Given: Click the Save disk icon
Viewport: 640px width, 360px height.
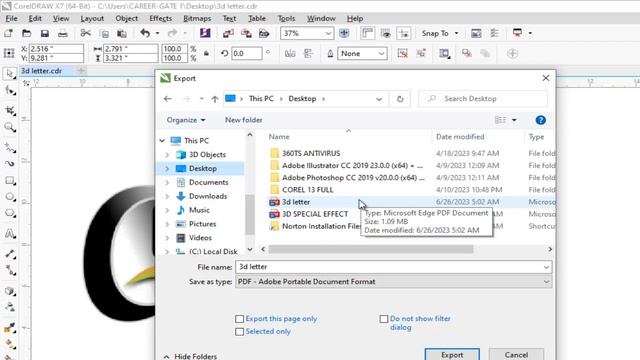Looking at the screenshot, I should (44, 33).
